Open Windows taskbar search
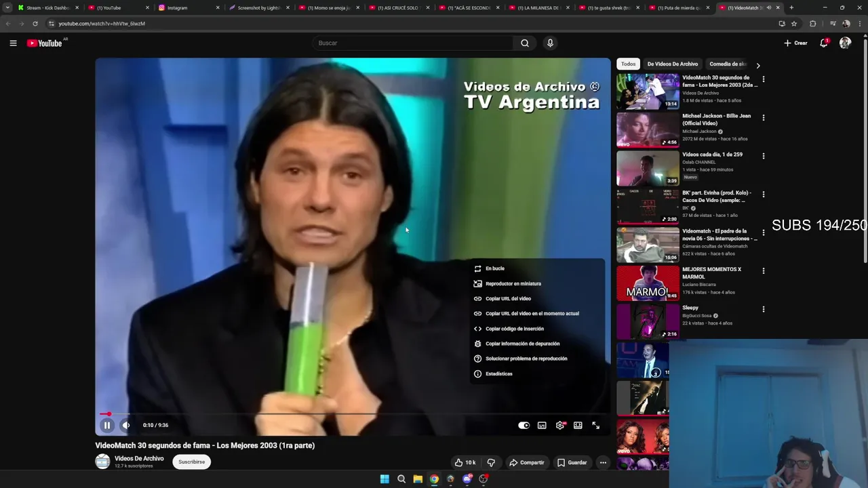This screenshot has width=868, height=488. click(401, 479)
